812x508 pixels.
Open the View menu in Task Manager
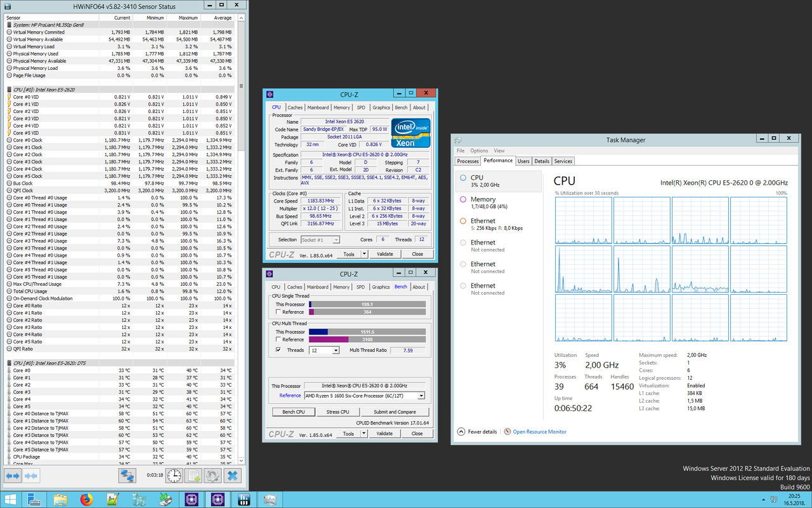point(499,150)
